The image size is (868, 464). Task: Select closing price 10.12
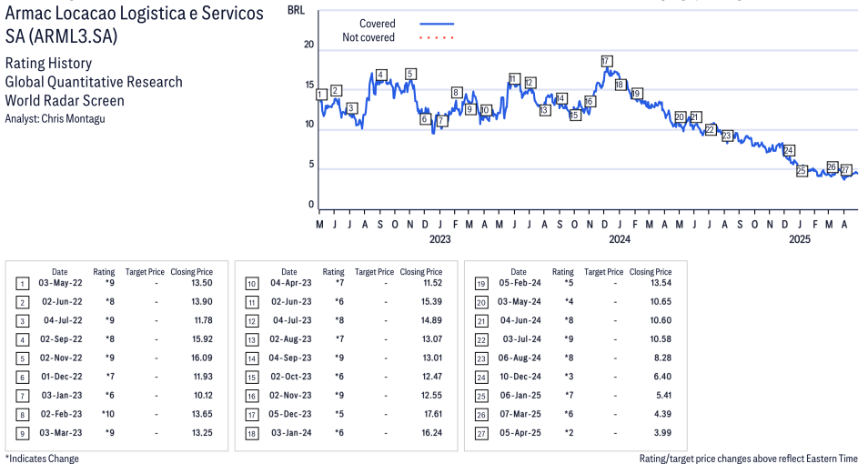click(203, 396)
